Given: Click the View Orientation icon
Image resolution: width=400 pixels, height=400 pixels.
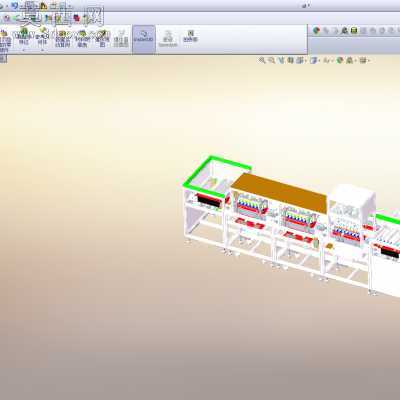Looking at the screenshot, I should (300, 60).
